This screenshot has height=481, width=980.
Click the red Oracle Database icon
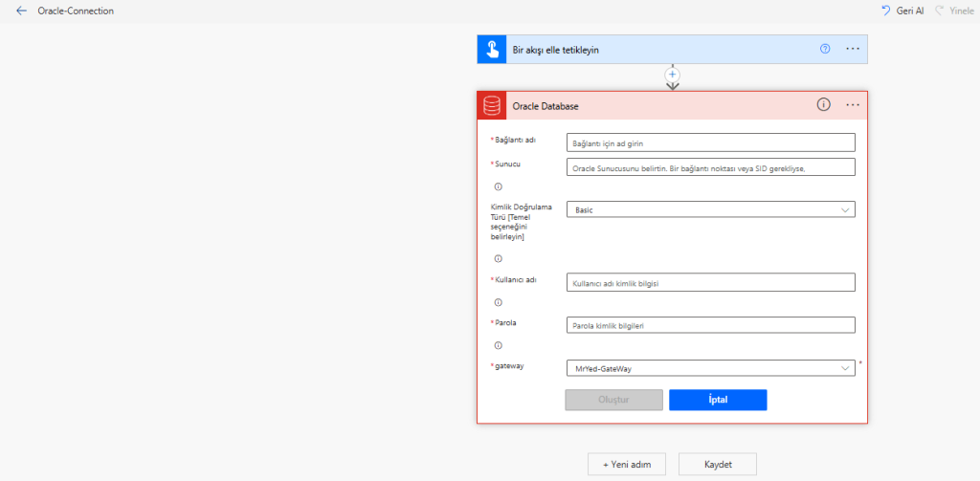click(x=492, y=105)
